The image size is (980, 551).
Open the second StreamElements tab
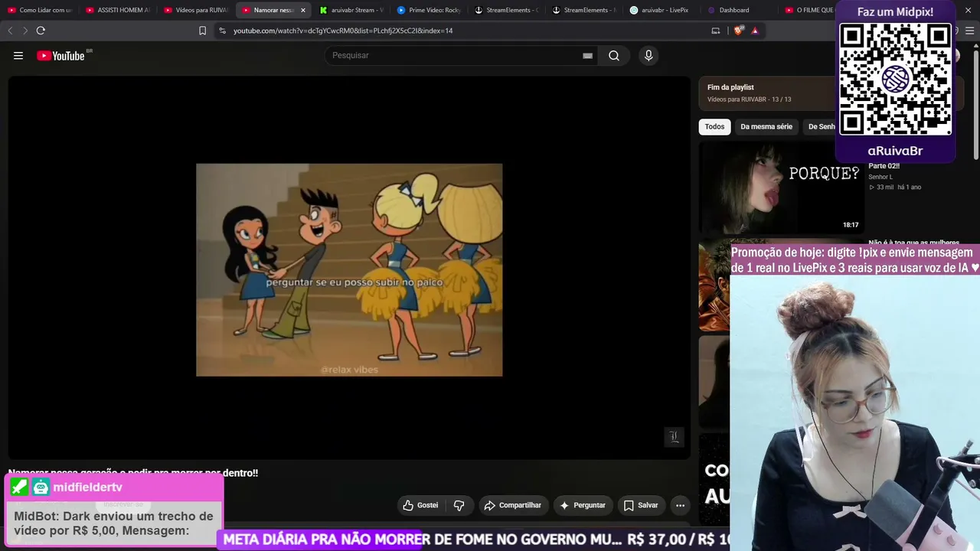(584, 10)
